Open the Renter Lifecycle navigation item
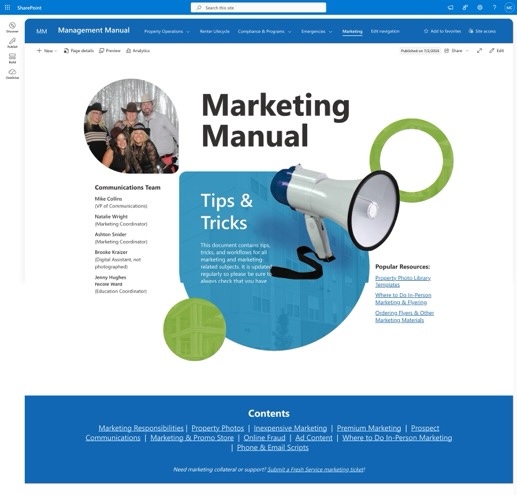The width and height of the screenshot is (517, 495). point(214,31)
